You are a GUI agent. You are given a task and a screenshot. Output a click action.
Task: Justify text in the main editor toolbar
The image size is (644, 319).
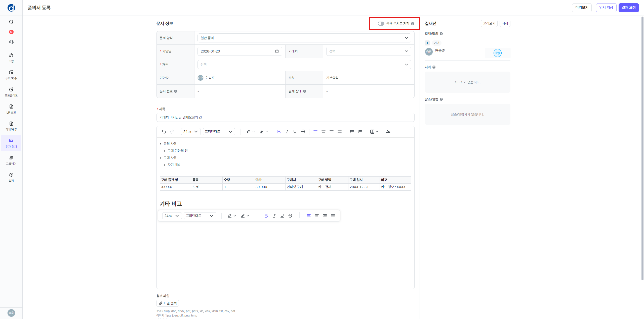click(x=340, y=132)
